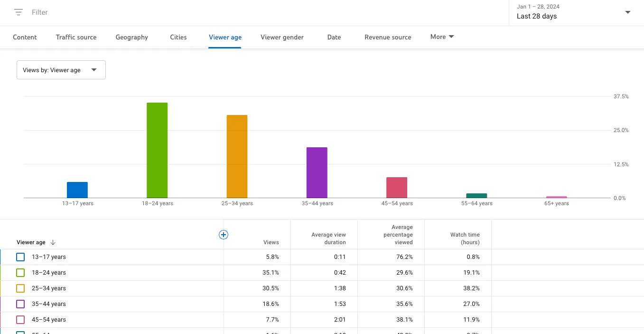
Task: Expand the More tabs menu
Action: pos(441,37)
